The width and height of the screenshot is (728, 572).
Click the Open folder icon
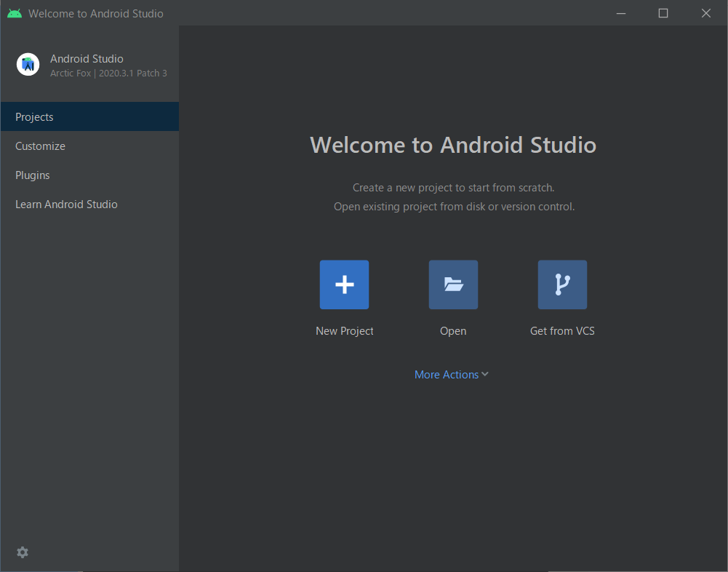(x=453, y=285)
